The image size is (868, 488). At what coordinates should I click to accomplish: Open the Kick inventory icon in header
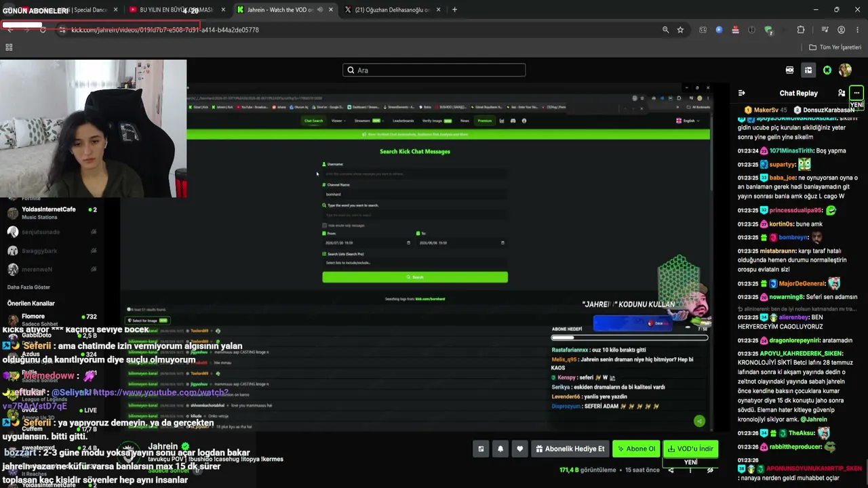point(808,70)
